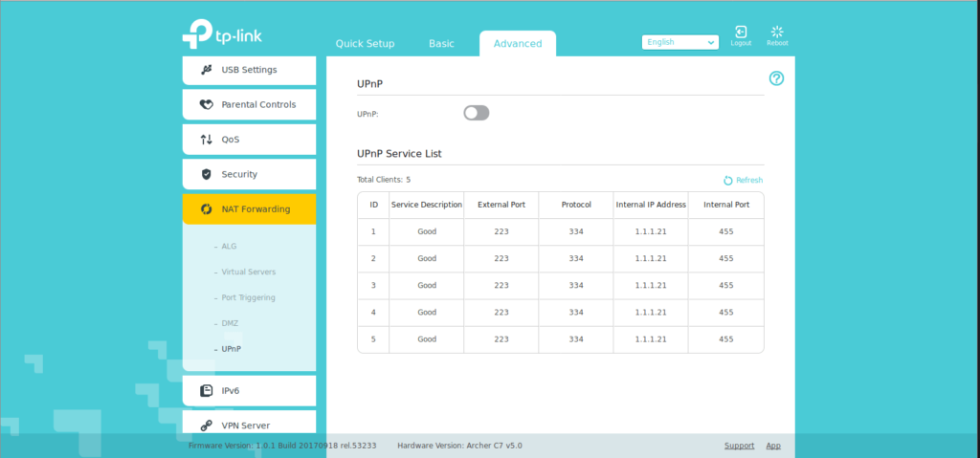Open the English language dropdown

click(680, 42)
